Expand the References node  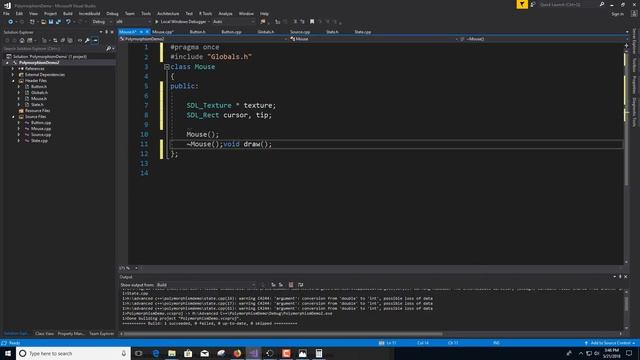13,69
